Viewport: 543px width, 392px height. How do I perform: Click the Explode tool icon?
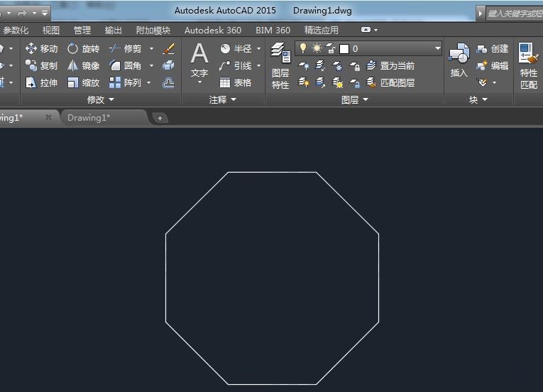168,65
